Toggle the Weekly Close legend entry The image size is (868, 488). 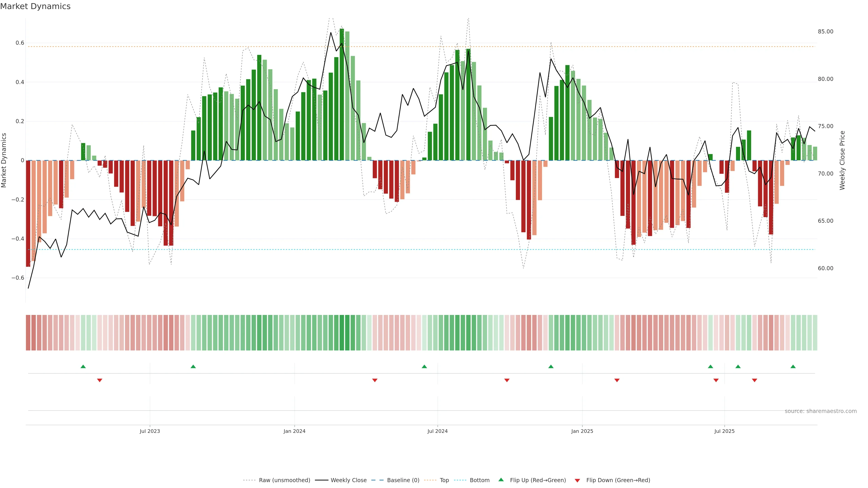coord(348,480)
